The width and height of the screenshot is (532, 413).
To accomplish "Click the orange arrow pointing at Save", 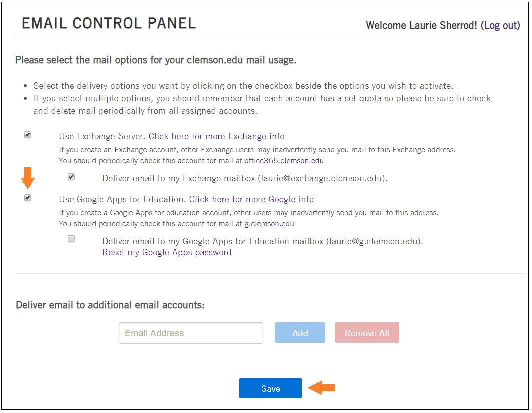I will (322, 388).
